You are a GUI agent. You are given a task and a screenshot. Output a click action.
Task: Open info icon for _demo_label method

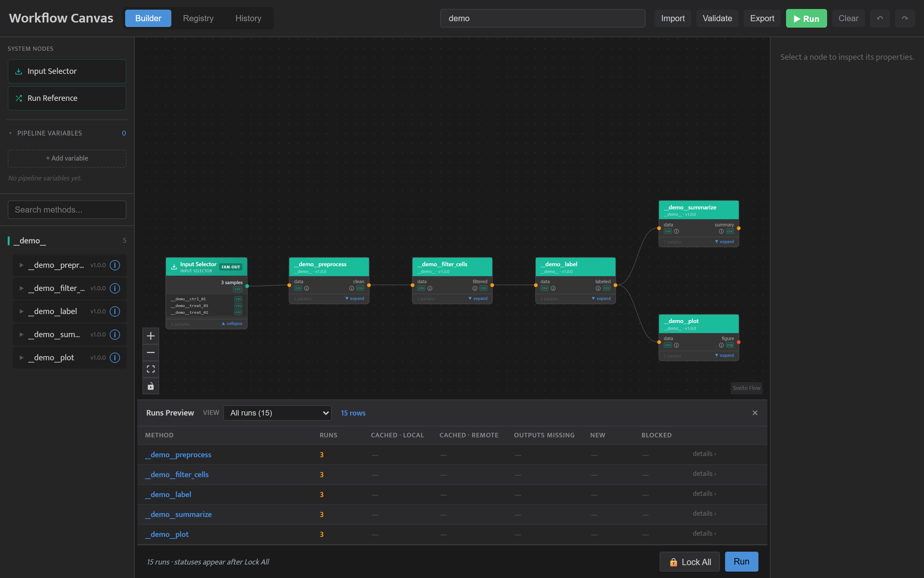[x=115, y=311]
